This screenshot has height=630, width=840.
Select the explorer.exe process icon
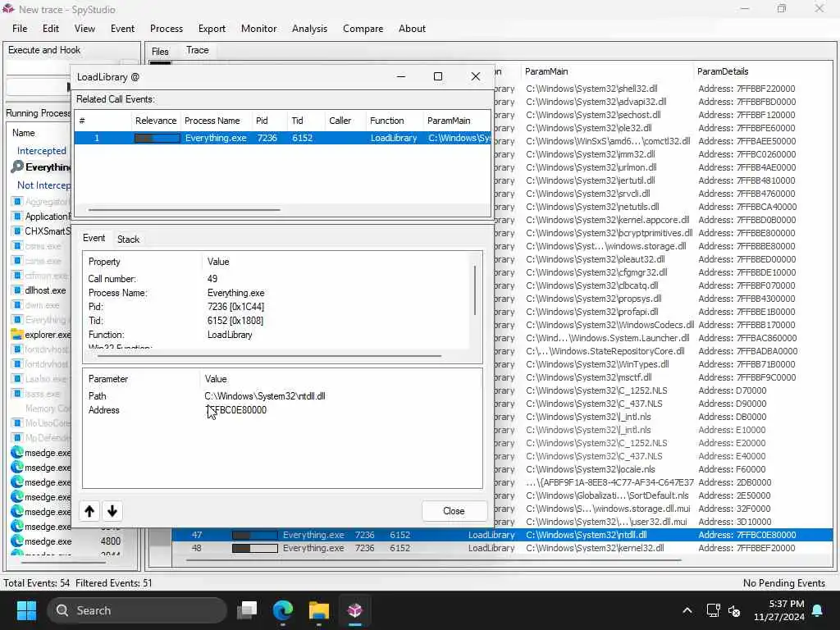(x=17, y=335)
